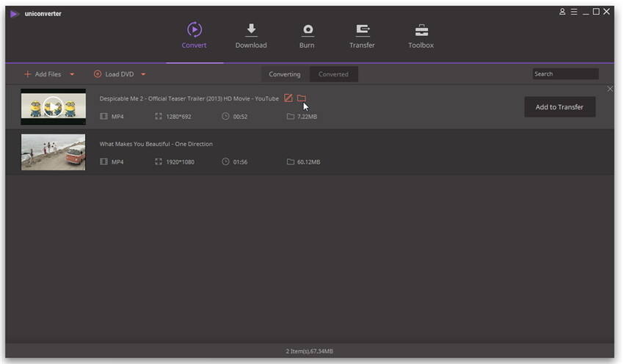Click the Search input field

[x=565, y=74]
